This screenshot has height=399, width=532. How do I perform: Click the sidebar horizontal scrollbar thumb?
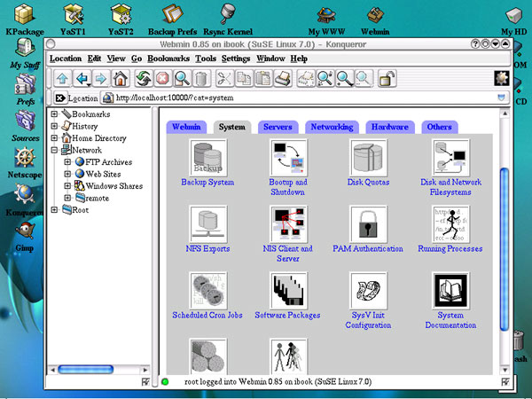pyautogui.click(x=85, y=370)
